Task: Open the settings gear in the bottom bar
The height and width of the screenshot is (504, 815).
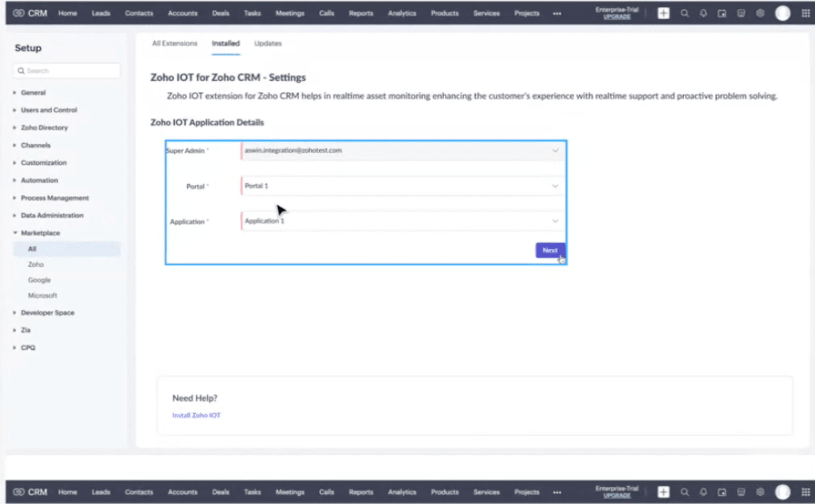Action: pos(760,492)
